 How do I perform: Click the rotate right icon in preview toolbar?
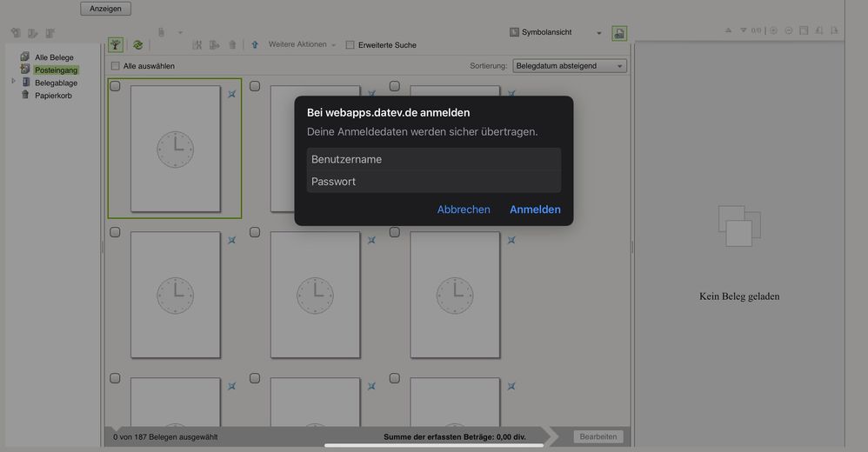pyautogui.click(x=834, y=30)
